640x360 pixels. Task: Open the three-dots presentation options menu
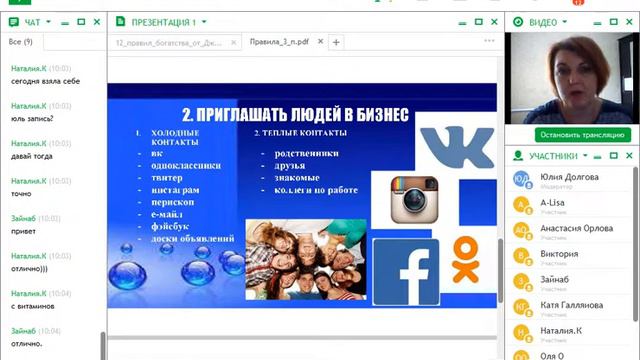tap(489, 41)
